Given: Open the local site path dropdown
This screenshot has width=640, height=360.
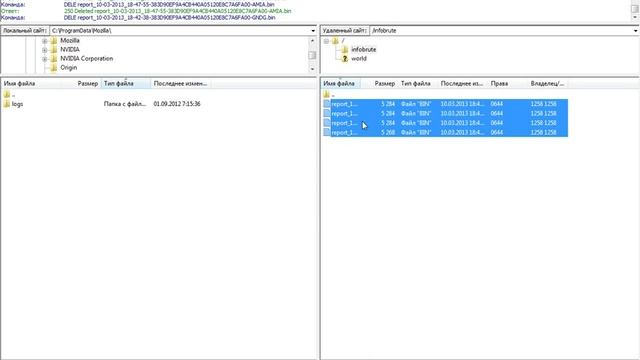Looking at the screenshot, I should click(313, 31).
